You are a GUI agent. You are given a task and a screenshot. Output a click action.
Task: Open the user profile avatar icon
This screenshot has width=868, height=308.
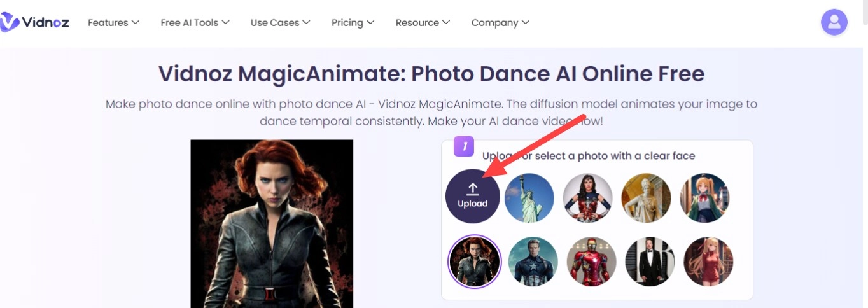pos(834,22)
